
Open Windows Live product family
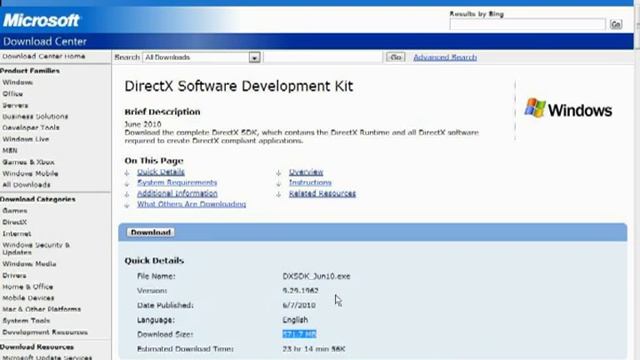(26, 139)
